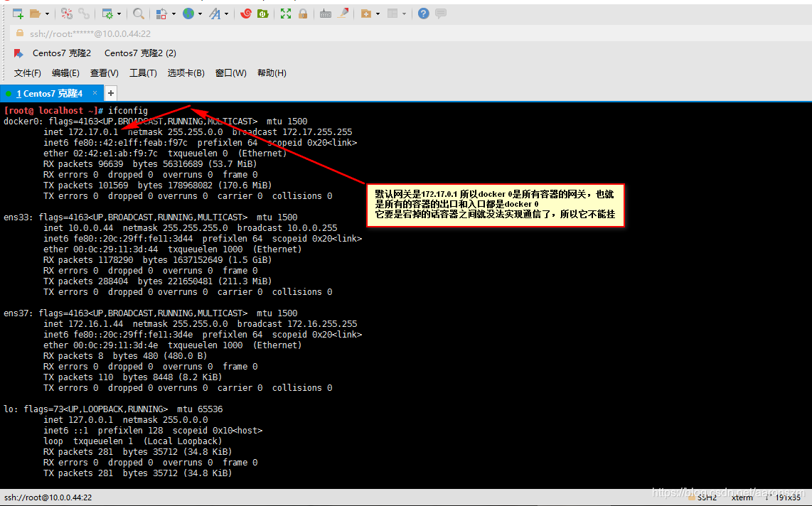Click the SSH2 status bar indicator

click(707, 497)
